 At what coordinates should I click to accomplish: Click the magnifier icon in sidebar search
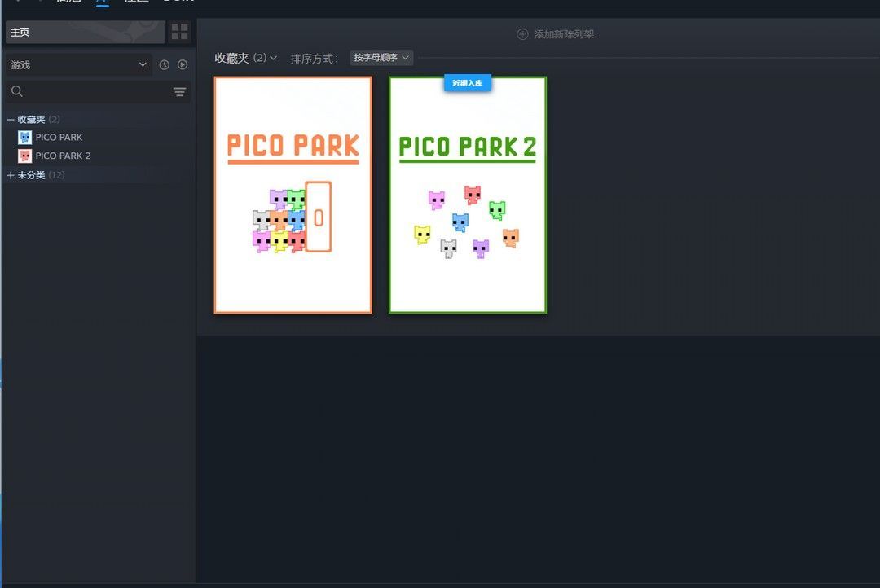click(17, 92)
